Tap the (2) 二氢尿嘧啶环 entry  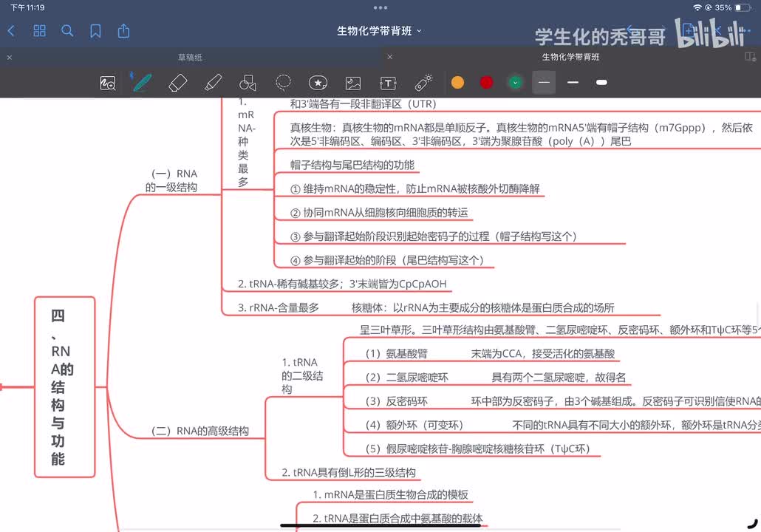[x=406, y=378]
